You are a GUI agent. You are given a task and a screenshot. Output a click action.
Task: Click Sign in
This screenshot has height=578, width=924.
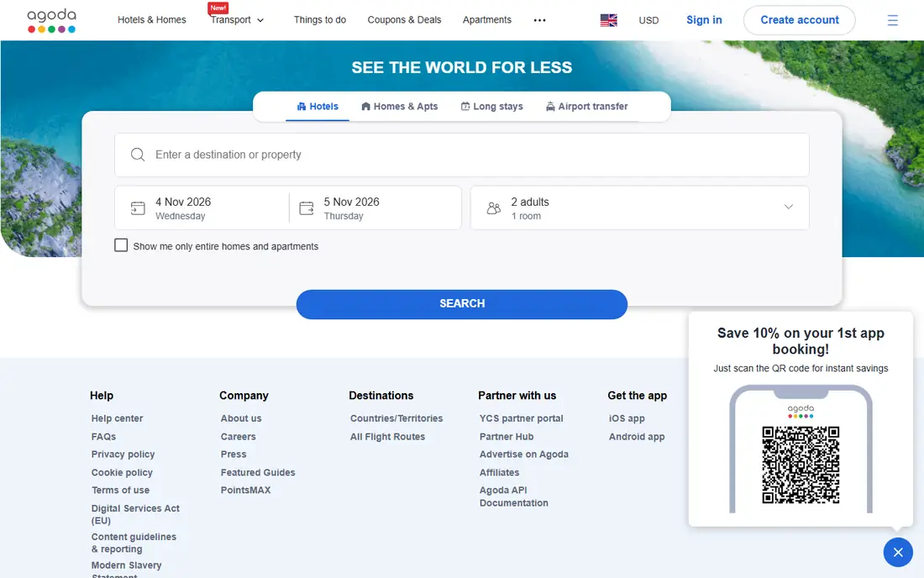coord(704,20)
